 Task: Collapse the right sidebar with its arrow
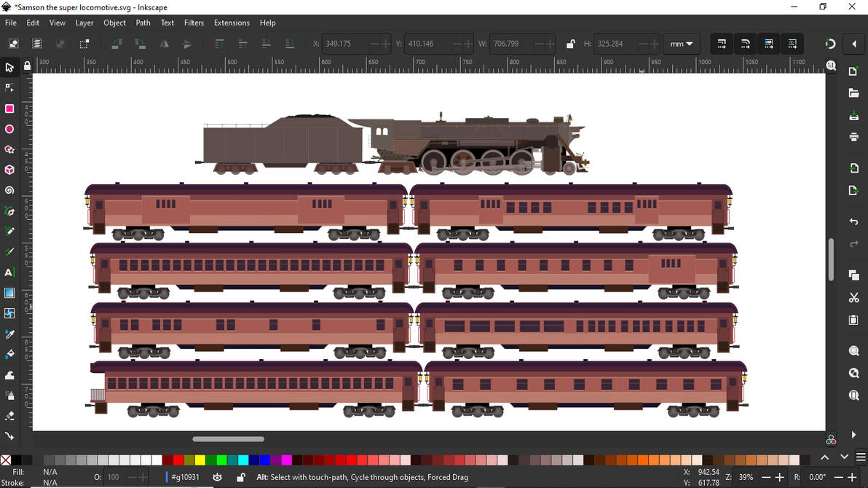click(853, 44)
